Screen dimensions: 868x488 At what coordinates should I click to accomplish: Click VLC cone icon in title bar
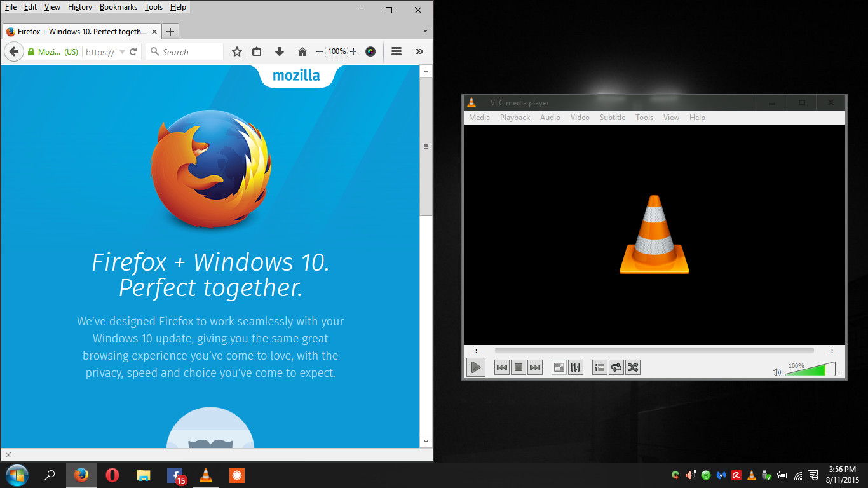point(471,102)
